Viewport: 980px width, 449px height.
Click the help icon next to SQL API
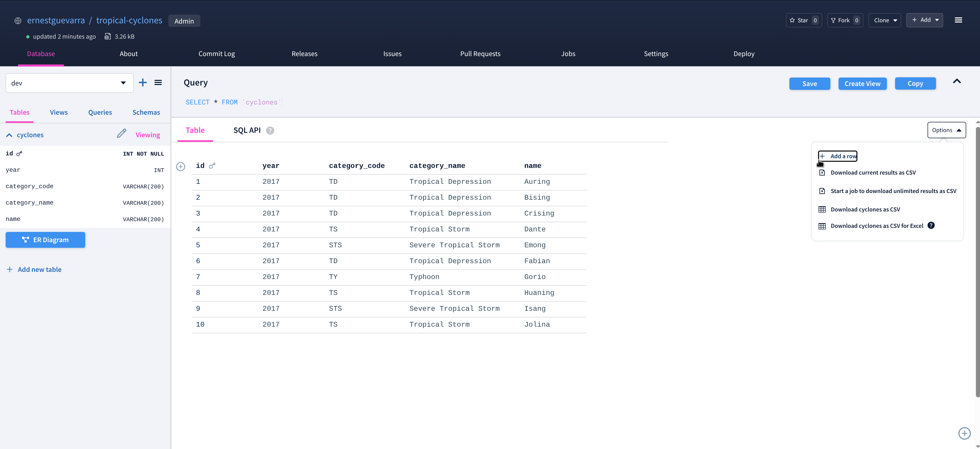(x=270, y=131)
